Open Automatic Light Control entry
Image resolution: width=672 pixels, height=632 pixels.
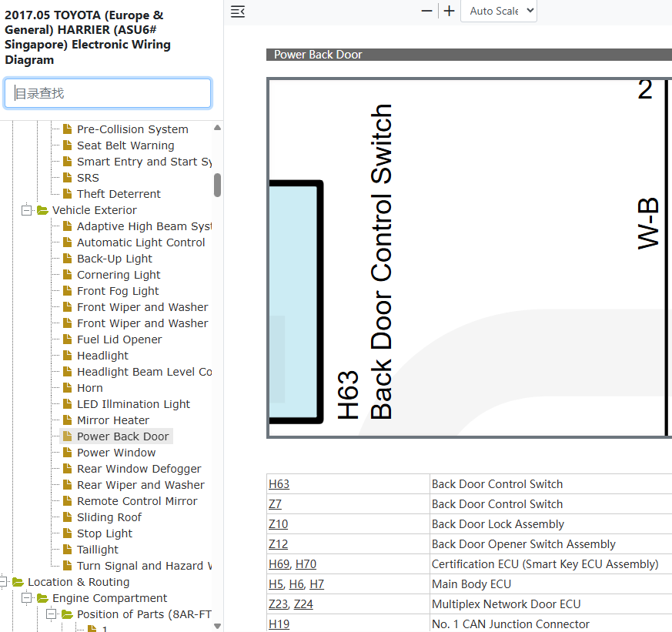pos(141,242)
